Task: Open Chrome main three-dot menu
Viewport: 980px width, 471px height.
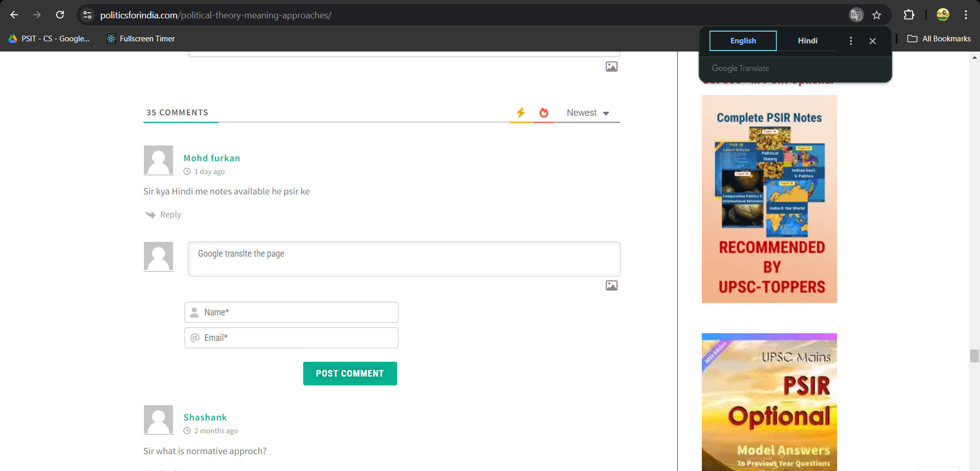Action: coord(966,15)
